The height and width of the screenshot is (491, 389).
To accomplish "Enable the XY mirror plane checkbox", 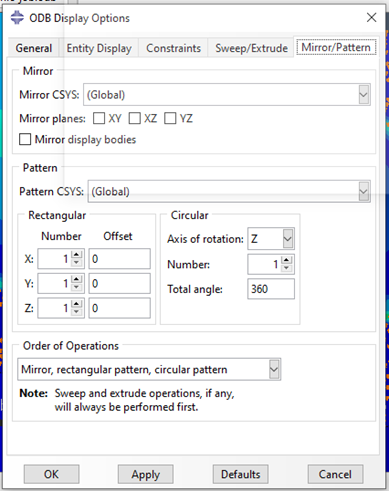I will coord(99,118).
